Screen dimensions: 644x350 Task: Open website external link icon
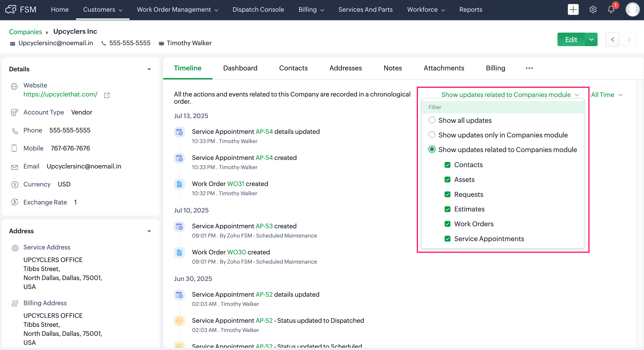click(x=107, y=95)
